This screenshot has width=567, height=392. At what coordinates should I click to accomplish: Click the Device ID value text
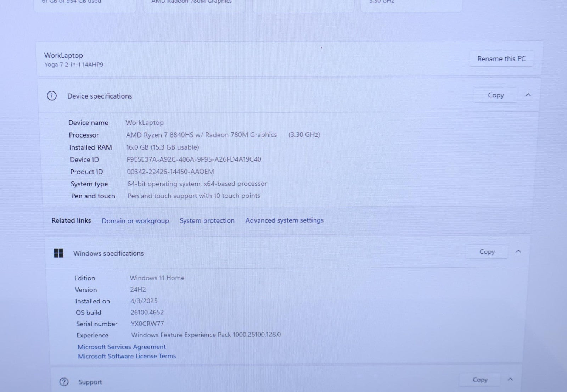(194, 159)
